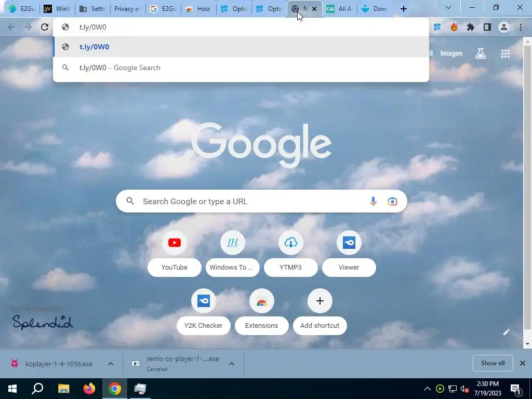Click the network tray icon

(453, 389)
